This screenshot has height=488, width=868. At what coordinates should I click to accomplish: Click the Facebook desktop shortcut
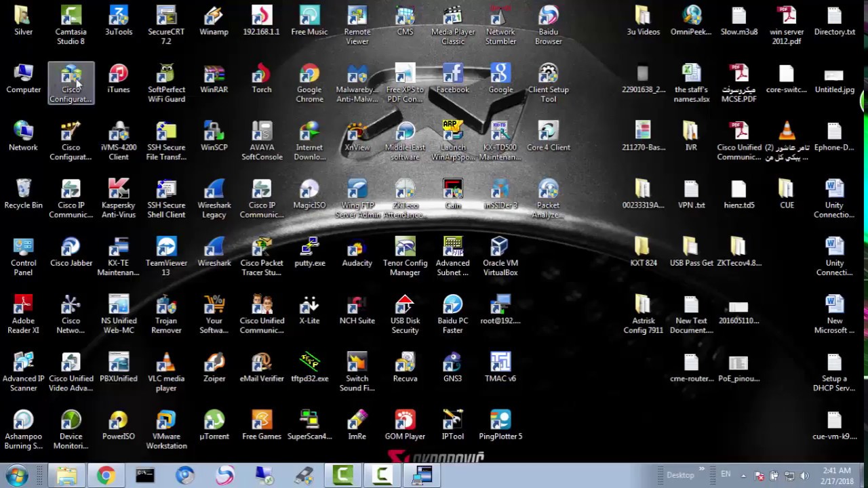pyautogui.click(x=453, y=79)
